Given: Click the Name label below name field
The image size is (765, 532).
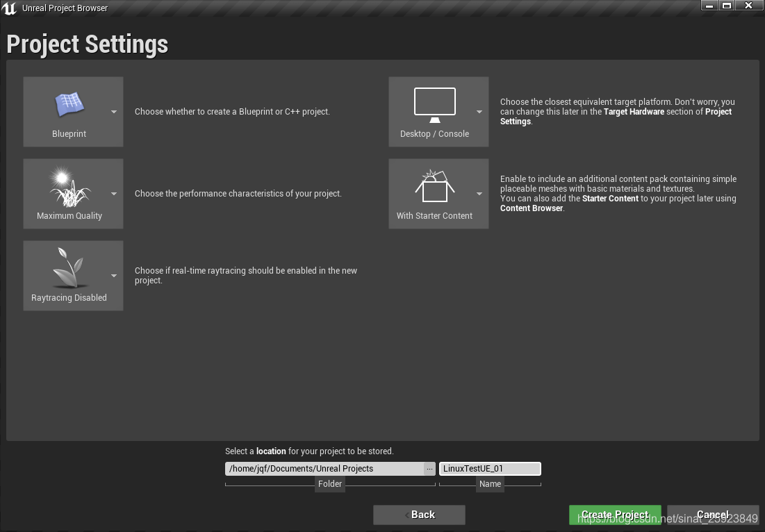Looking at the screenshot, I should [x=491, y=483].
